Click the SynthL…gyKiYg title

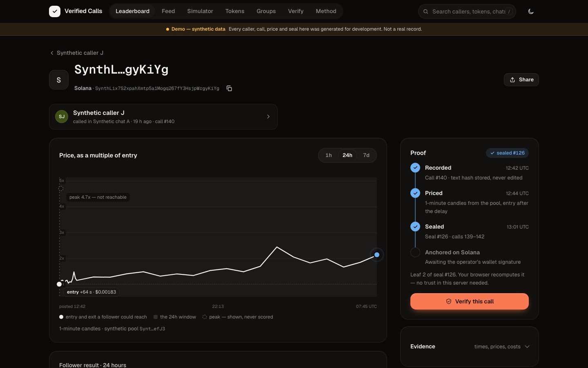click(x=121, y=70)
